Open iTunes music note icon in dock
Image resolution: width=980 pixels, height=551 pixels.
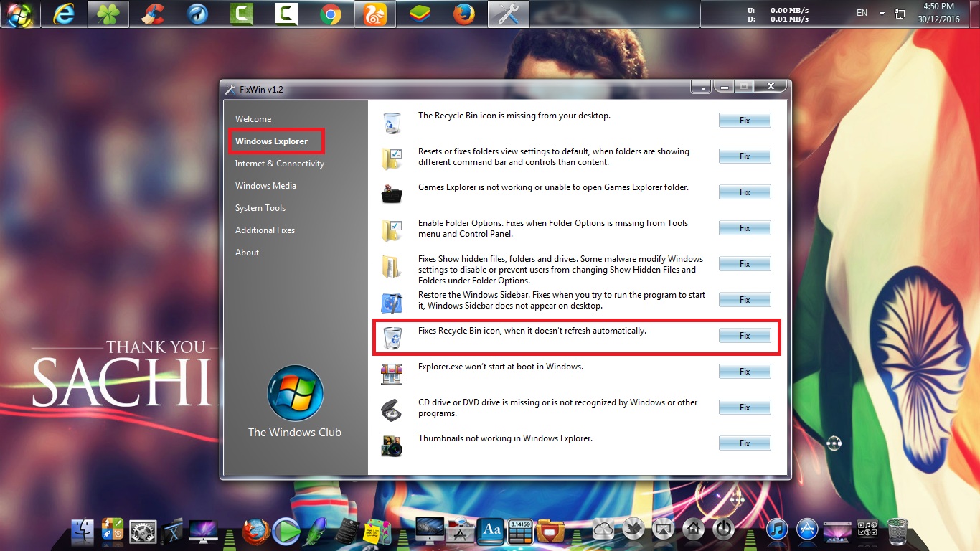[x=778, y=530]
